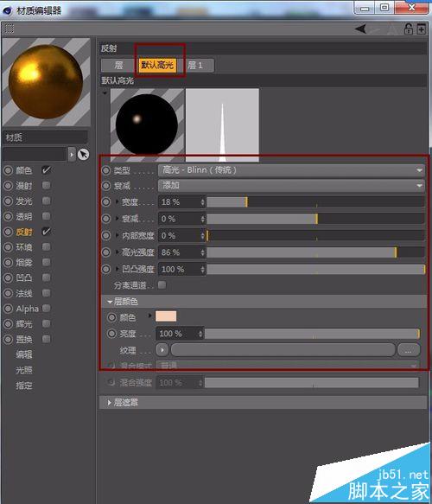The height and width of the screenshot is (504, 432).
Task: Expand the 内部宽度 parameter triangle
Action: click(117, 235)
